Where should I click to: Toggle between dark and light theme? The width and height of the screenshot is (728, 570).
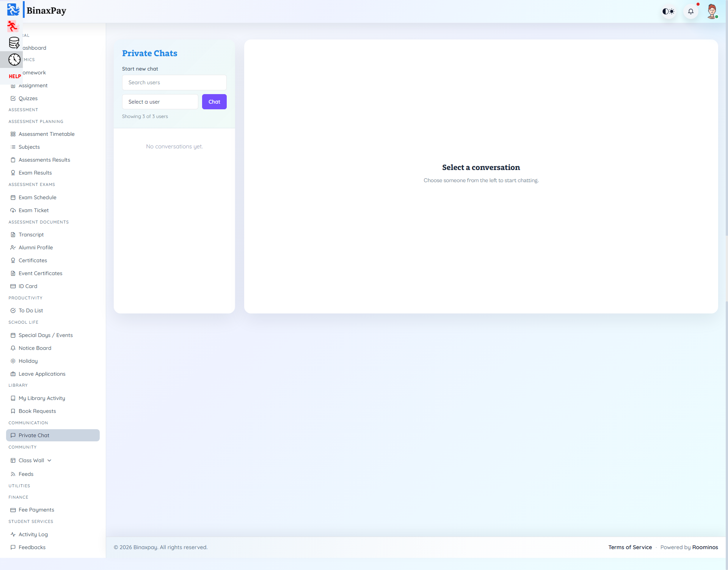[668, 11]
